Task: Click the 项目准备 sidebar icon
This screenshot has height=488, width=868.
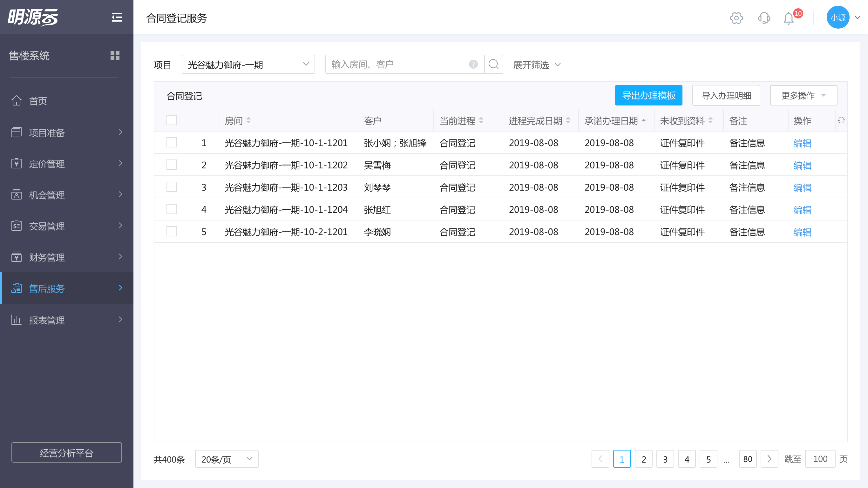Action: (16, 132)
